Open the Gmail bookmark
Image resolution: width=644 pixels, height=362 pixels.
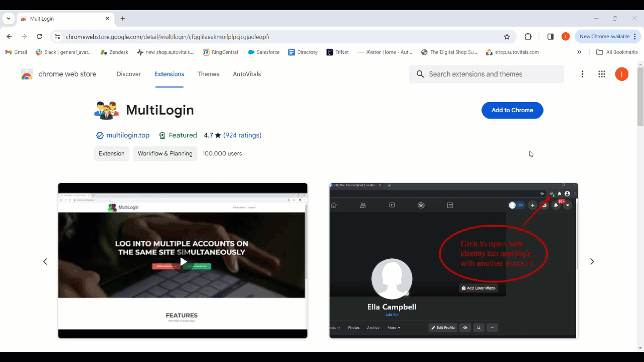click(16, 52)
